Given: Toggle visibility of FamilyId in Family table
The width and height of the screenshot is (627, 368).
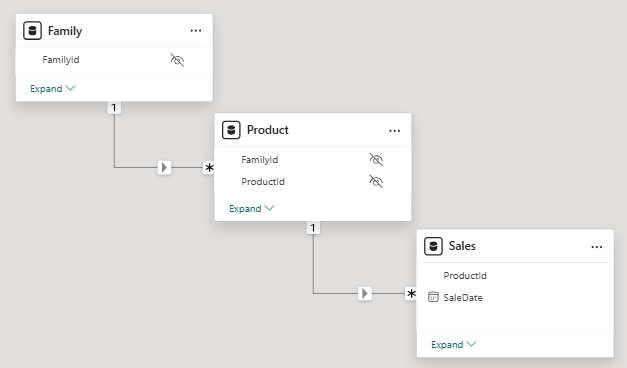Looking at the screenshot, I should (x=177, y=60).
